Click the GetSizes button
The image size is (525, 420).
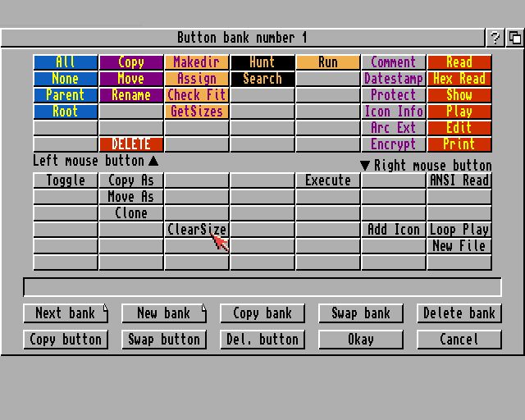click(x=197, y=112)
